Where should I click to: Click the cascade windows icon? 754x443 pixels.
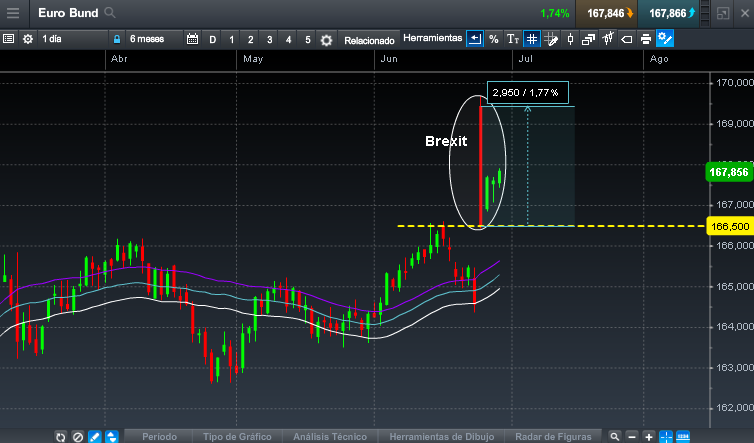[x=589, y=39]
